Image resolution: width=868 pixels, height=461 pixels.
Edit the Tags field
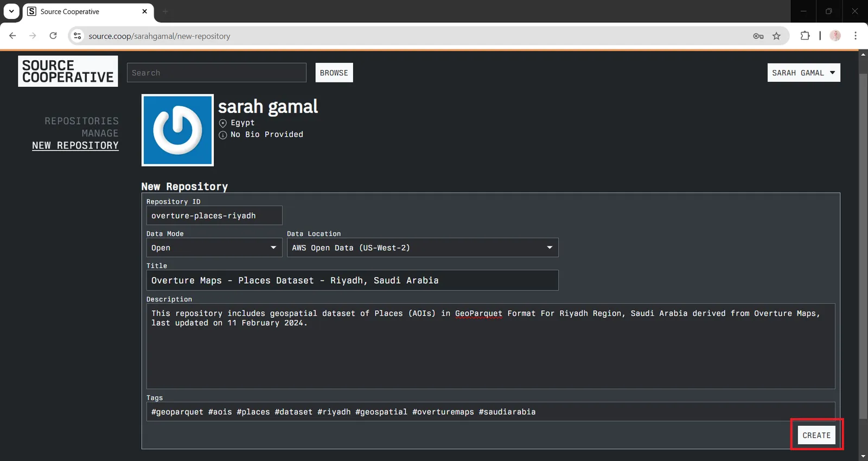(x=490, y=412)
